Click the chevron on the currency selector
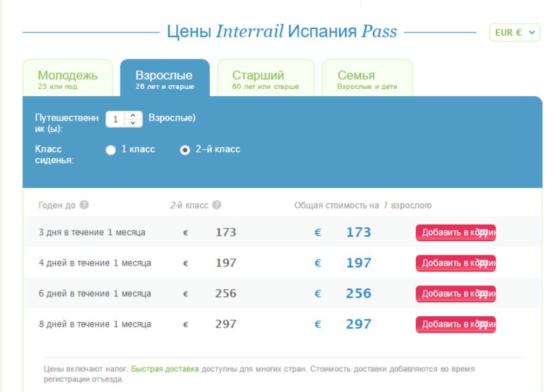Image resolution: width=560 pixels, height=392 pixels. tap(532, 33)
